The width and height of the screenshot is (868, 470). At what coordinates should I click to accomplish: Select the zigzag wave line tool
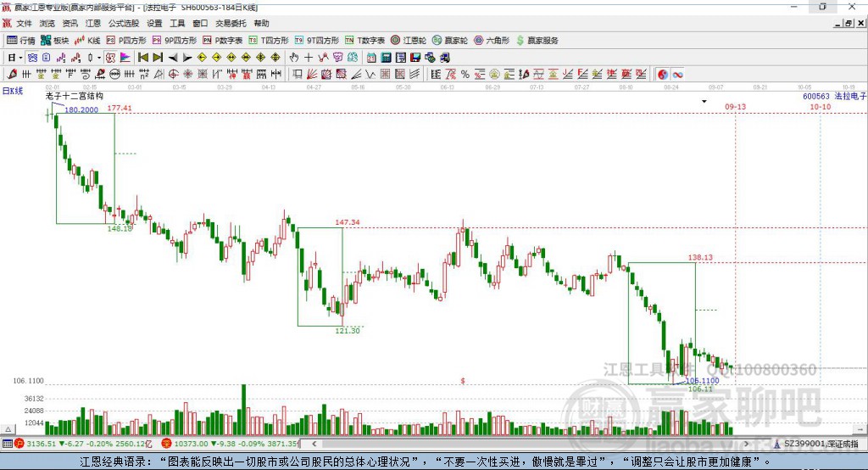(x=370, y=75)
